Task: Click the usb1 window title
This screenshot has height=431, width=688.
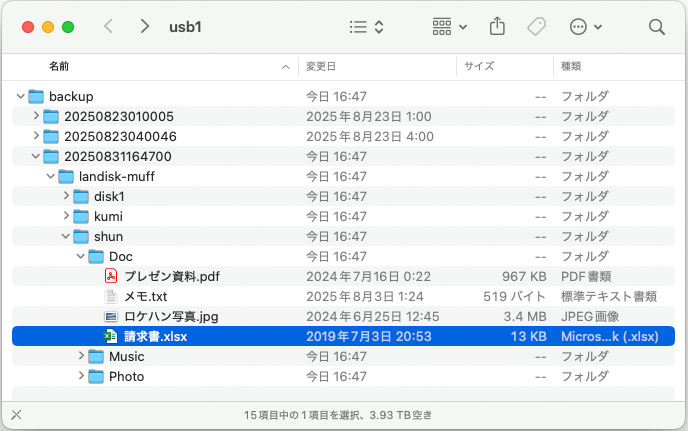Action: 185,27
